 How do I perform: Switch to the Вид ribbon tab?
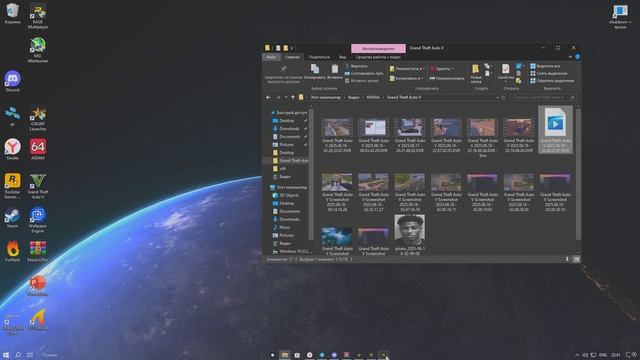pos(342,57)
